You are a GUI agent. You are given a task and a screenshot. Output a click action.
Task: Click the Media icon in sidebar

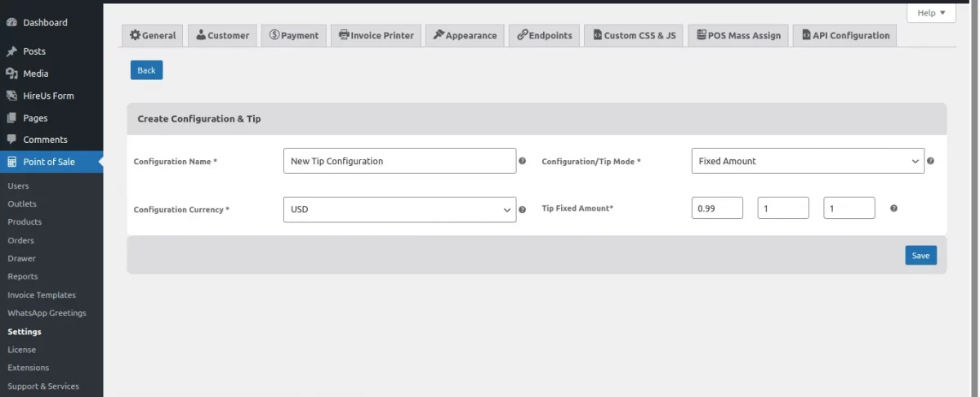click(x=11, y=74)
